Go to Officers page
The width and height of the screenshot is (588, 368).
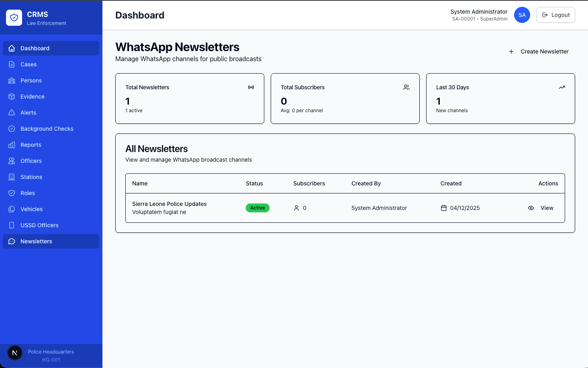[x=51, y=161]
